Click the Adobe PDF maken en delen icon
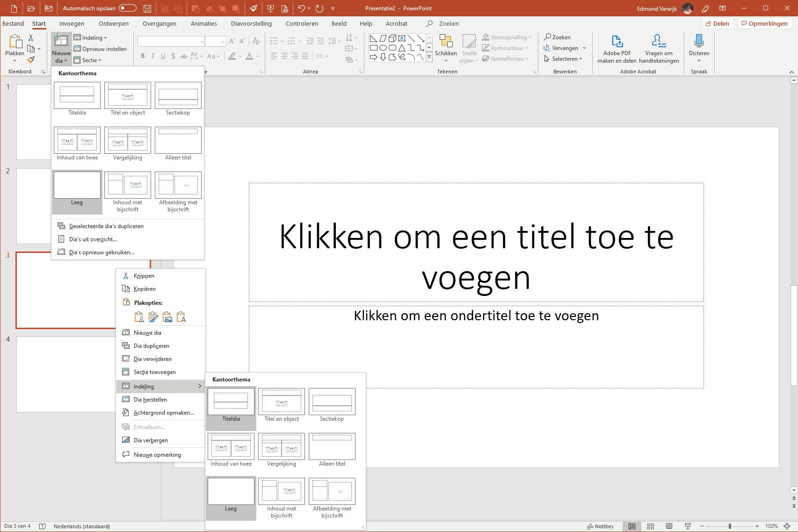The image size is (798, 532). 617,42
